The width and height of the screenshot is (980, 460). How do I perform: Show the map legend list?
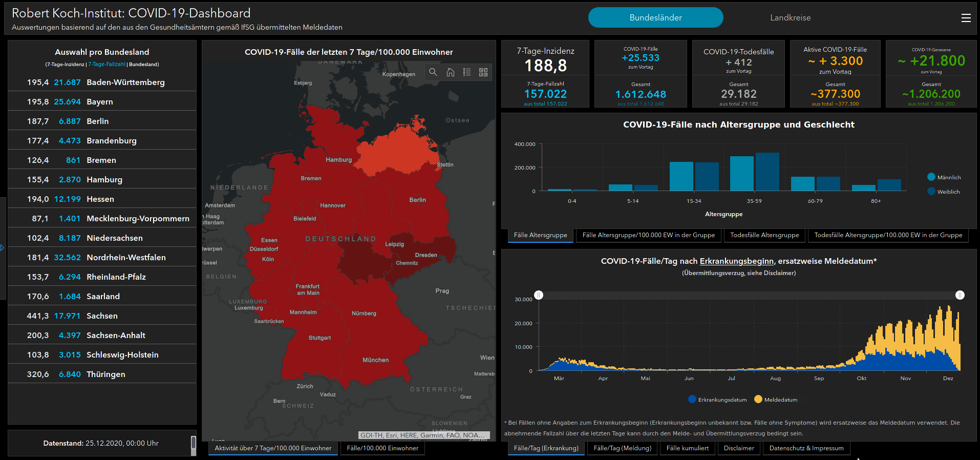click(467, 72)
